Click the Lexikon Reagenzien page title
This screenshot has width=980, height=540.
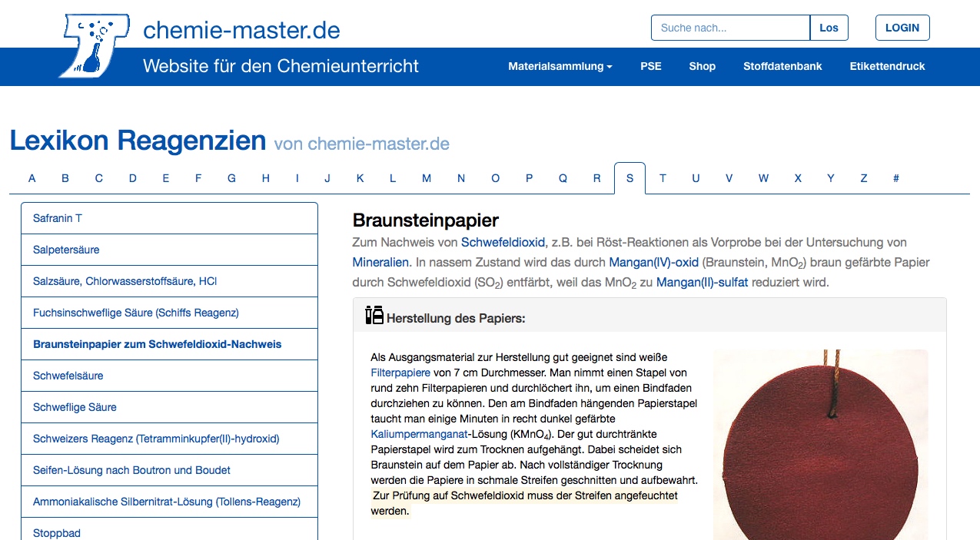click(138, 141)
